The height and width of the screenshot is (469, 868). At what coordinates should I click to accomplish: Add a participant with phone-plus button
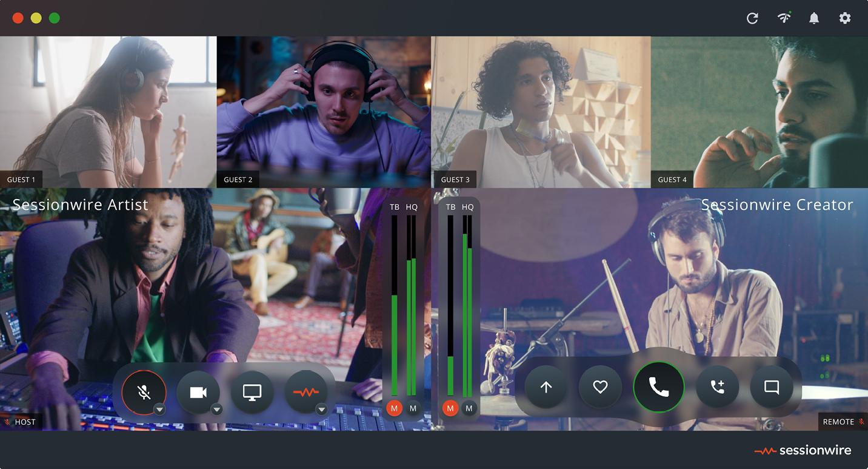point(717,387)
